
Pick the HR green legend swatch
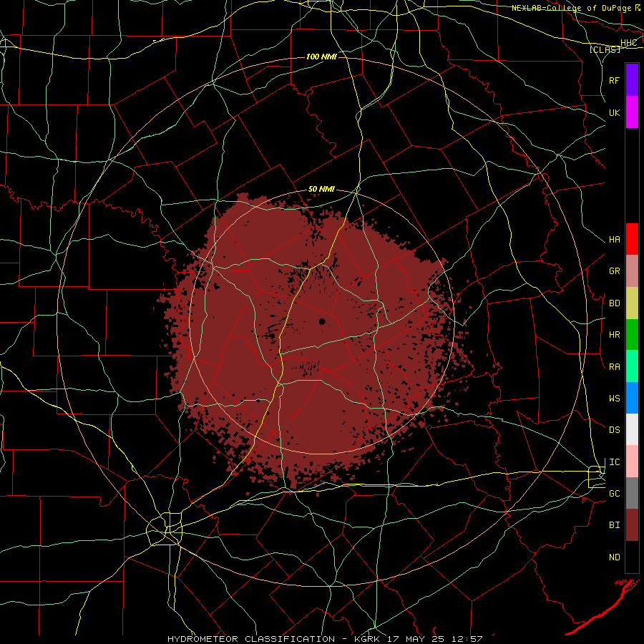tap(632, 334)
